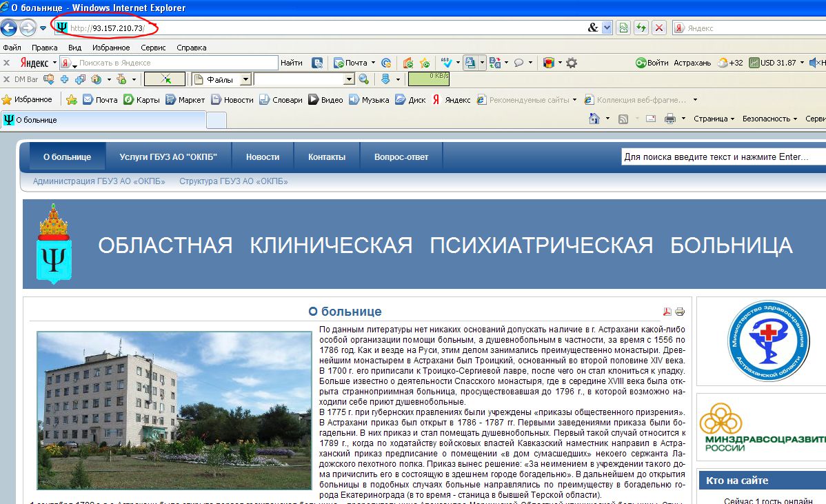
Task: Click the browser Back arrow button
Action: point(9,28)
